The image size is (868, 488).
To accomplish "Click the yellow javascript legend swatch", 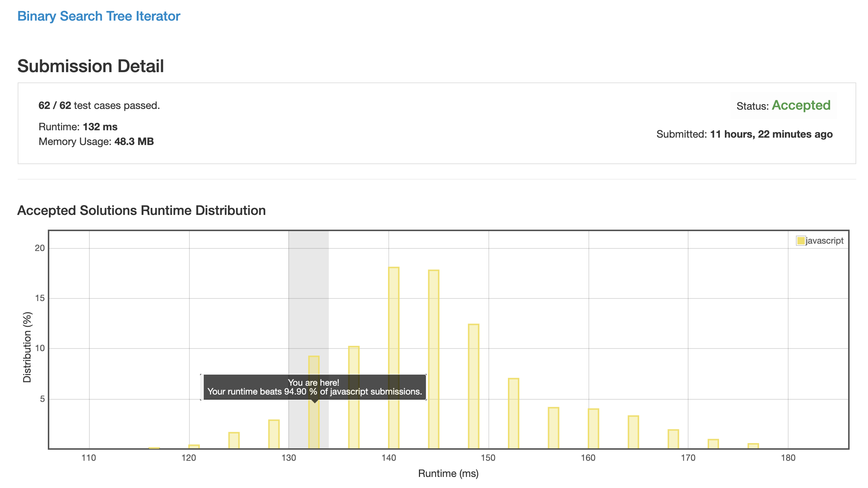I will tap(801, 241).
